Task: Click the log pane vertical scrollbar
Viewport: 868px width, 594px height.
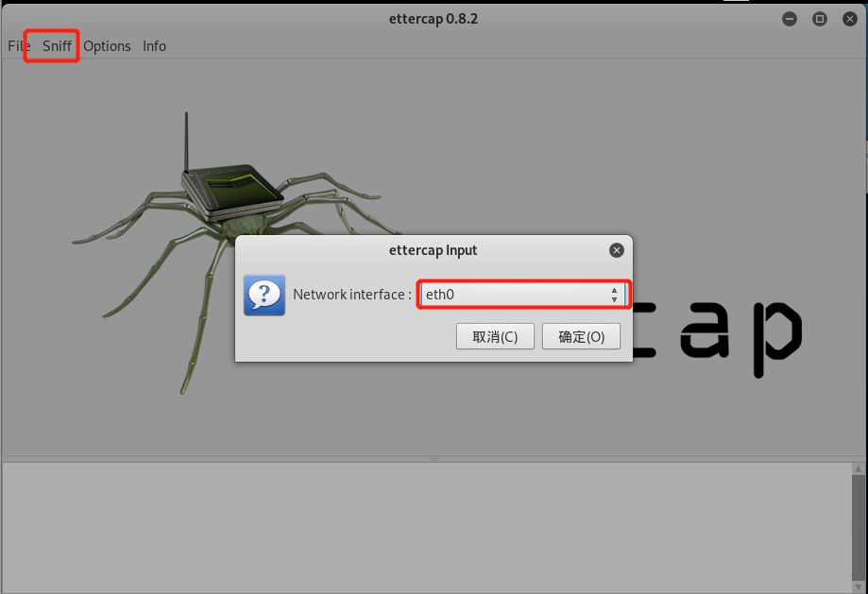Action: coord(858,528)
